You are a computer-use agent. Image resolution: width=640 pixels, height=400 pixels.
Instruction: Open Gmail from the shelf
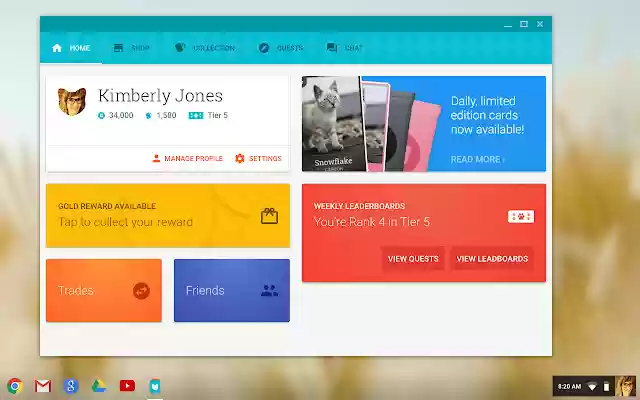(43, 386)
